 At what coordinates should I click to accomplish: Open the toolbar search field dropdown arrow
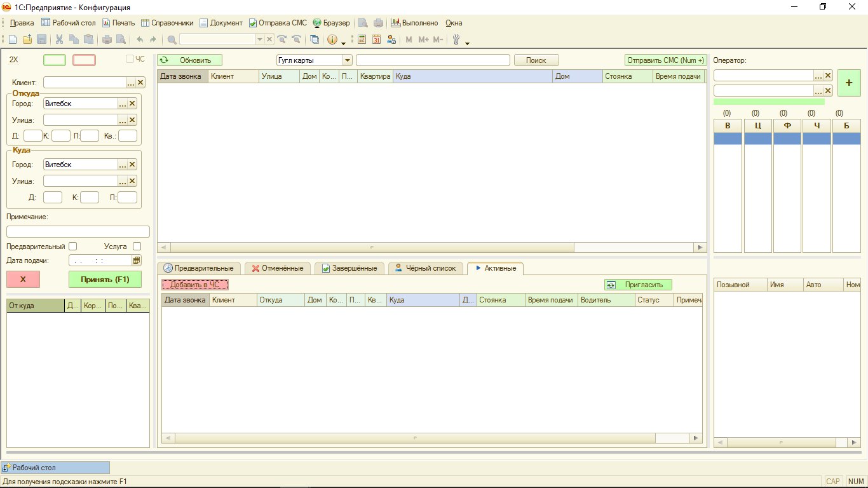pos(259,39)
